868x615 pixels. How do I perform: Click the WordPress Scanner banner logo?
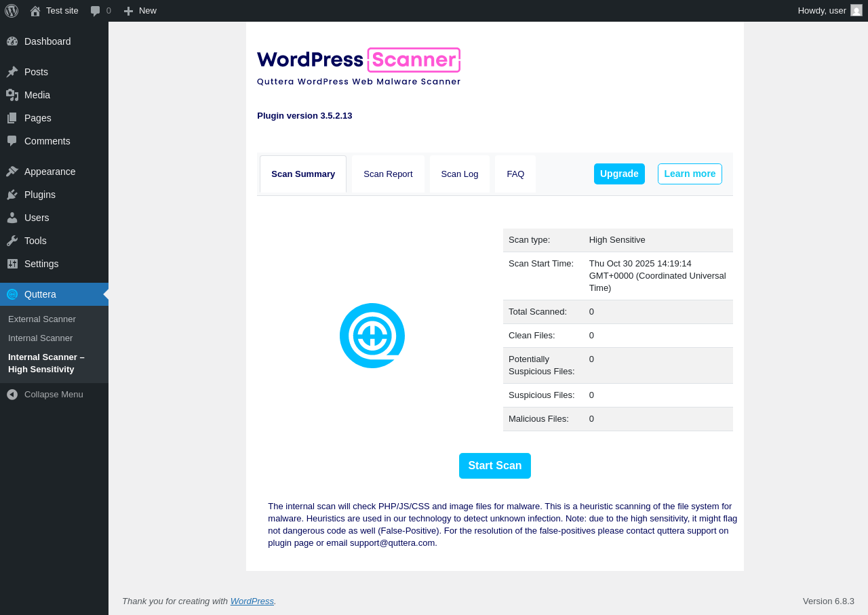(359, 66)
